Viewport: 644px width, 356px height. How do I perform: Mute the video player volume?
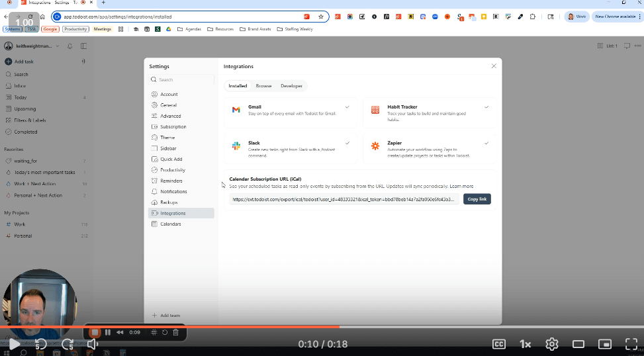[93, 344]
